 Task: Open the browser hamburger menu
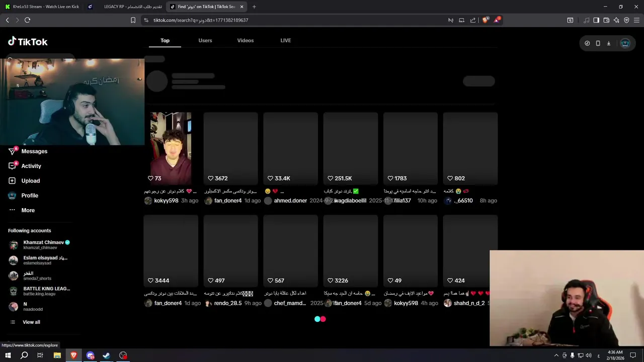click(x=637, y=20)
